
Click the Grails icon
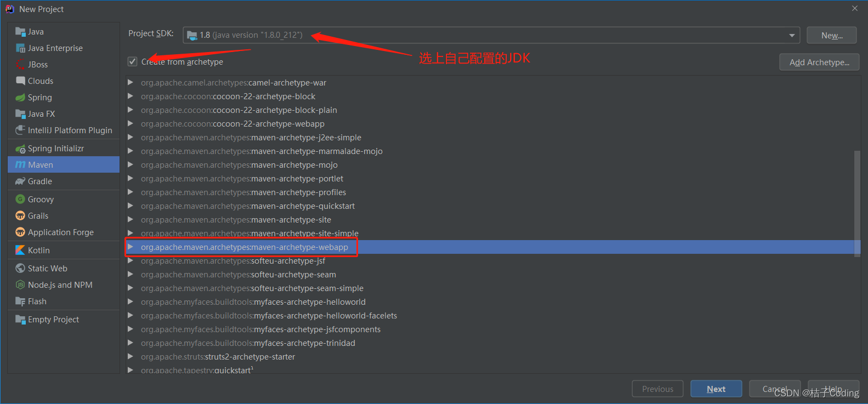(20, 216)
